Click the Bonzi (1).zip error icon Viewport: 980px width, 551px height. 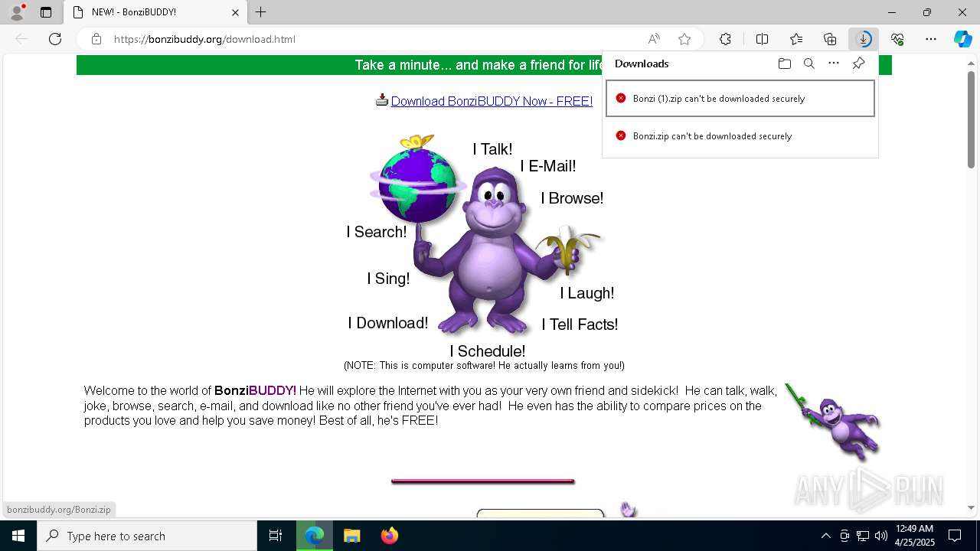tap(621, 98)
